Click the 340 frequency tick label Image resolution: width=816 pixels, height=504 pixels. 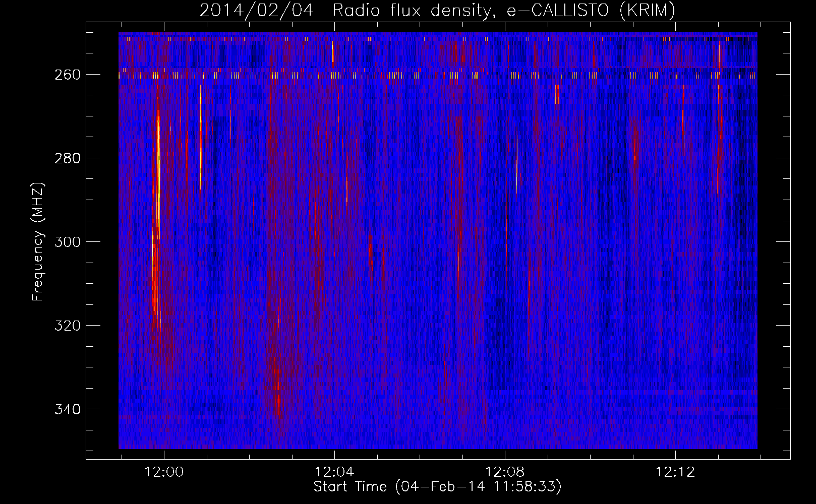(x=67, y=409)
